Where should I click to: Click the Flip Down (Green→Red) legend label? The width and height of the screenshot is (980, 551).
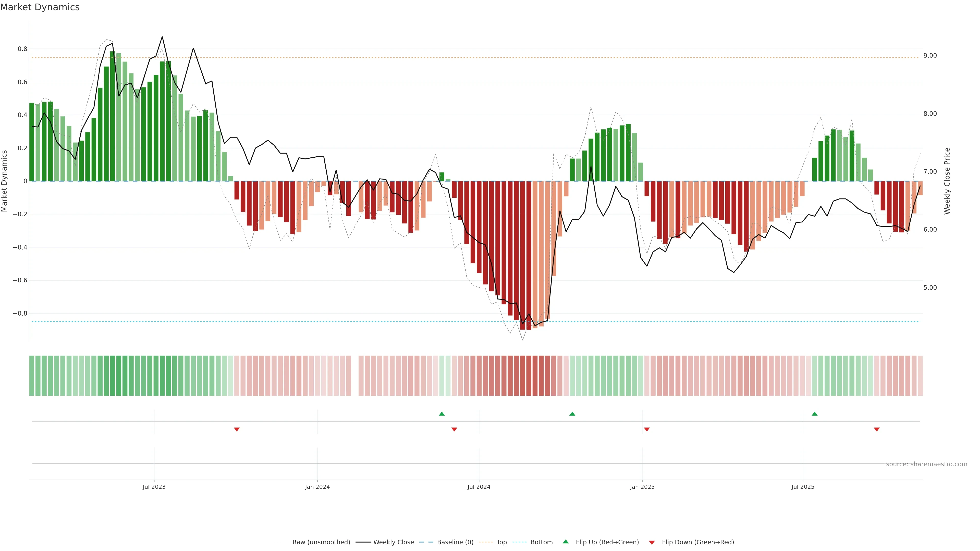pyautogui.click(x=698, y=542)
